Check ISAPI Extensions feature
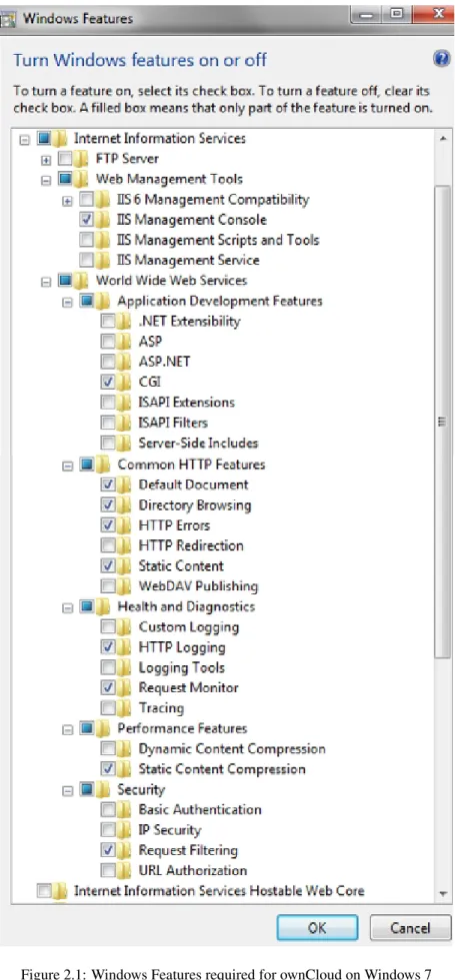Viewport: 455px width, 980px height. click(x=108, y=402)
